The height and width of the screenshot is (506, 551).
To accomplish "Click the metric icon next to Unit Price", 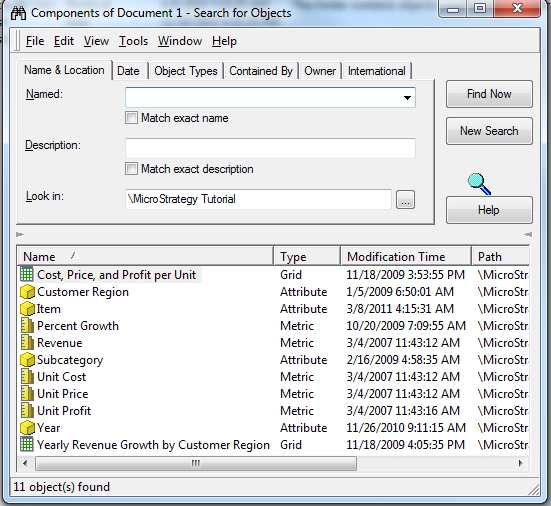I will pyautogui.click(x=27, y=394).
